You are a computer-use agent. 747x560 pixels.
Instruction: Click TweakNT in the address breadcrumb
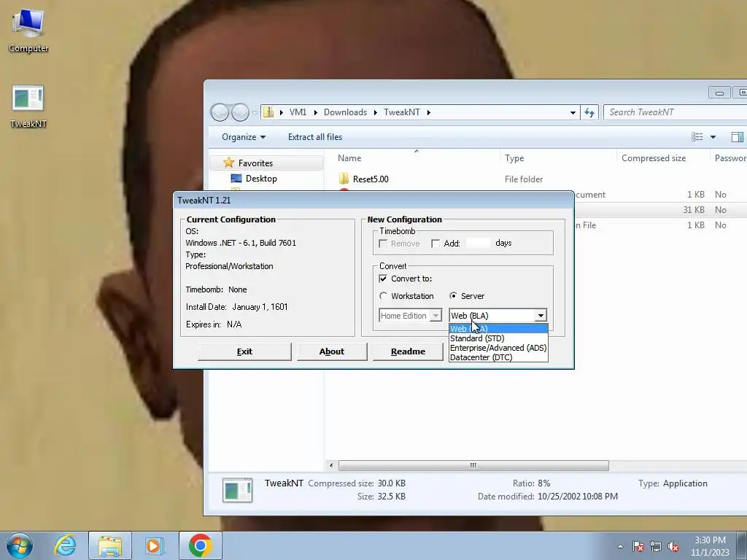pyautogui.click(x=402, y=112)
